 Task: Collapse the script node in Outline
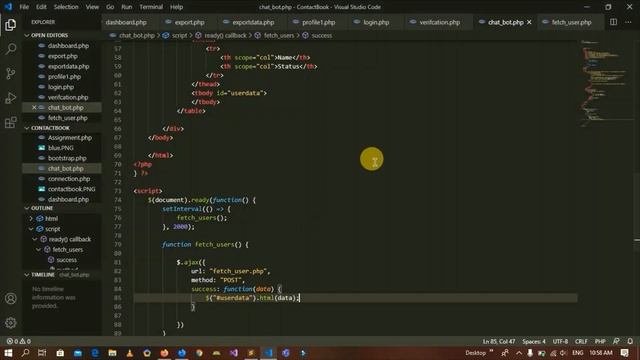31,229
